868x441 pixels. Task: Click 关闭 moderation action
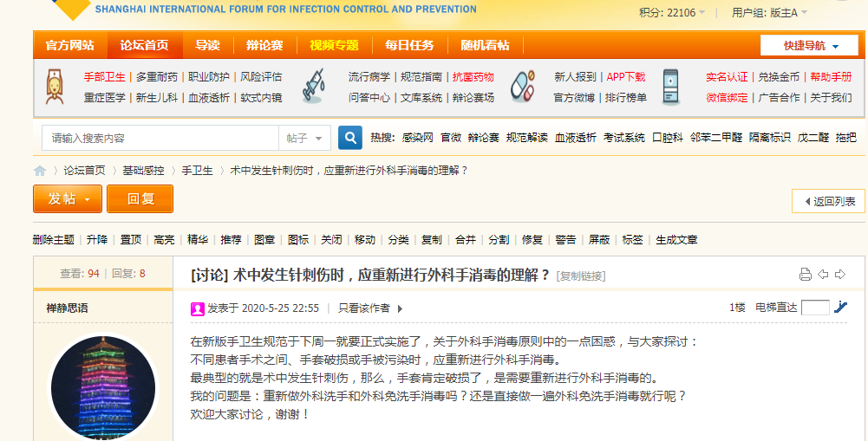[331, 240]
